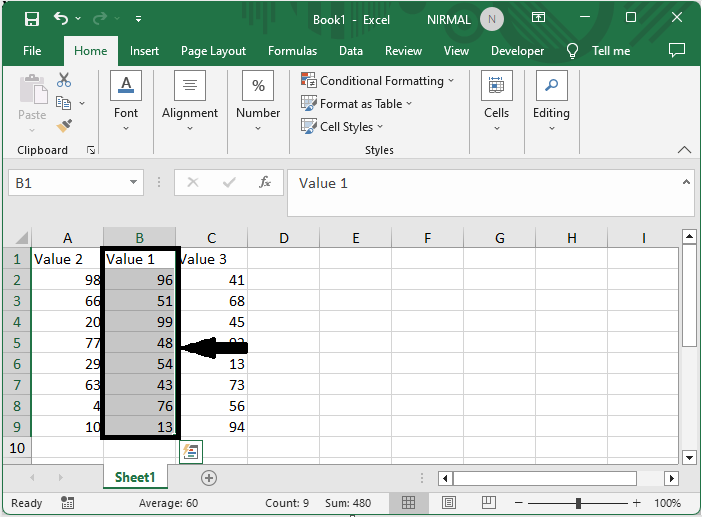Undo the last action
702x517 pixels.
pyautogui.click(x=60, y=18)
